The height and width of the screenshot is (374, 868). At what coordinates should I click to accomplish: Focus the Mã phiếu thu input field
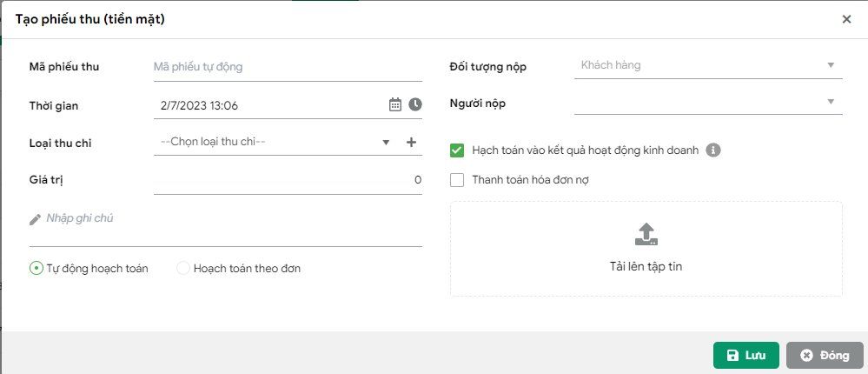click(287, 67)
